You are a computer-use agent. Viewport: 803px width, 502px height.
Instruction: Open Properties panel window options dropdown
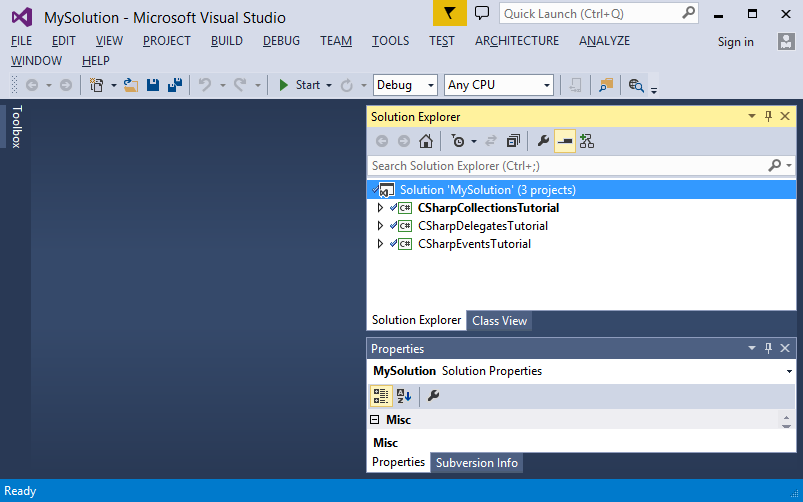pyautogui.click(x=752, y=348)
